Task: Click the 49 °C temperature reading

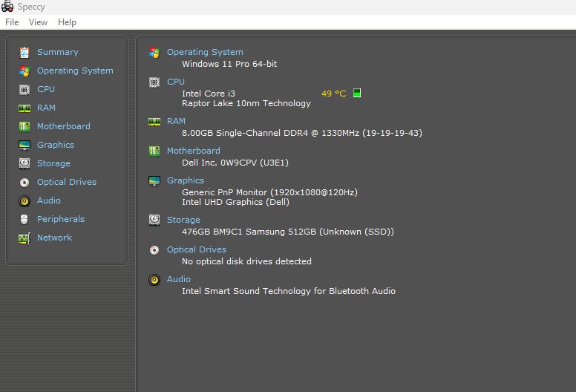Action: [333, 94]
